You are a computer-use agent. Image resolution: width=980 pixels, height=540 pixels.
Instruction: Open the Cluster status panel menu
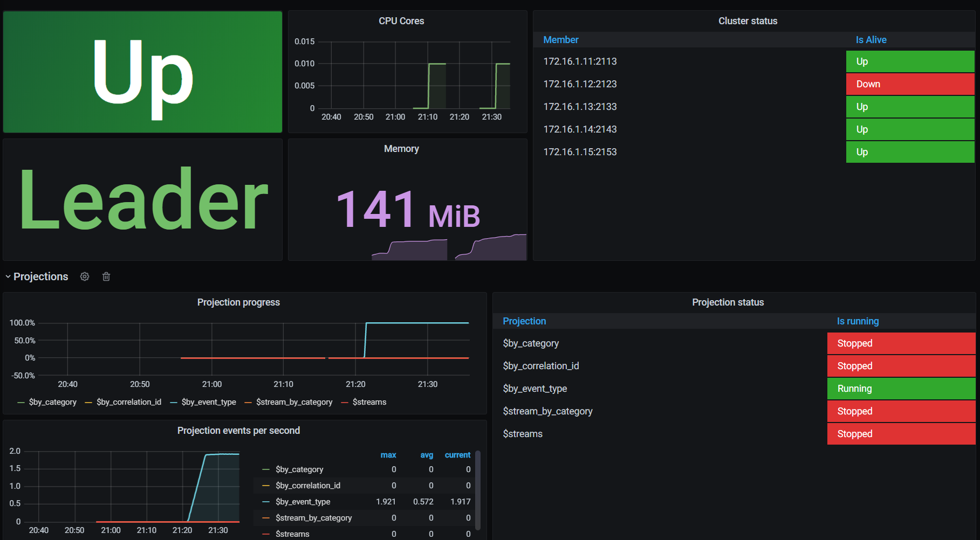(x=748, y=20)
